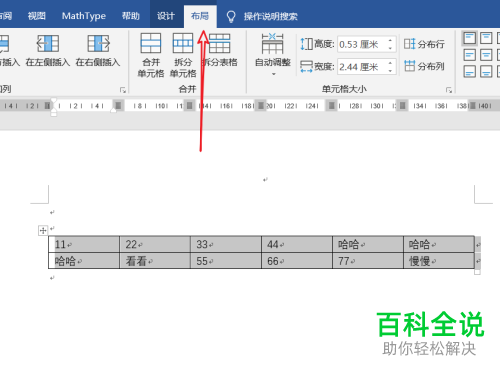Open the Rows & Columns dialog launcher

coord(123,90)
